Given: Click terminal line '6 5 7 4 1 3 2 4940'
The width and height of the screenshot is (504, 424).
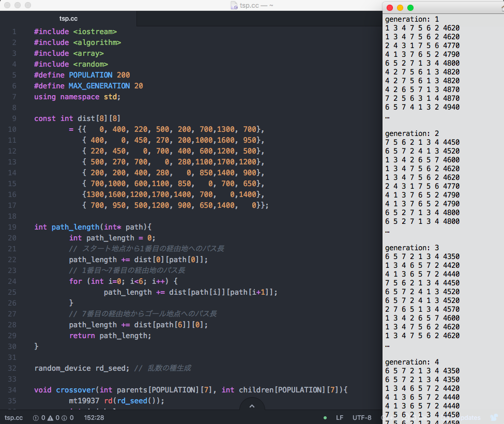Looking at the screenshot, I should tap(422, 107).
